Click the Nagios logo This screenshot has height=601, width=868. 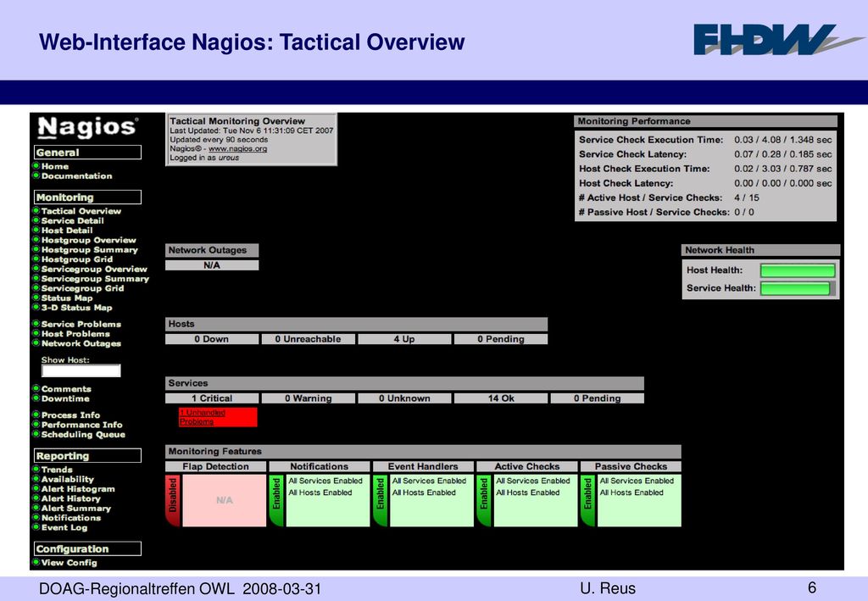point(87,127)
